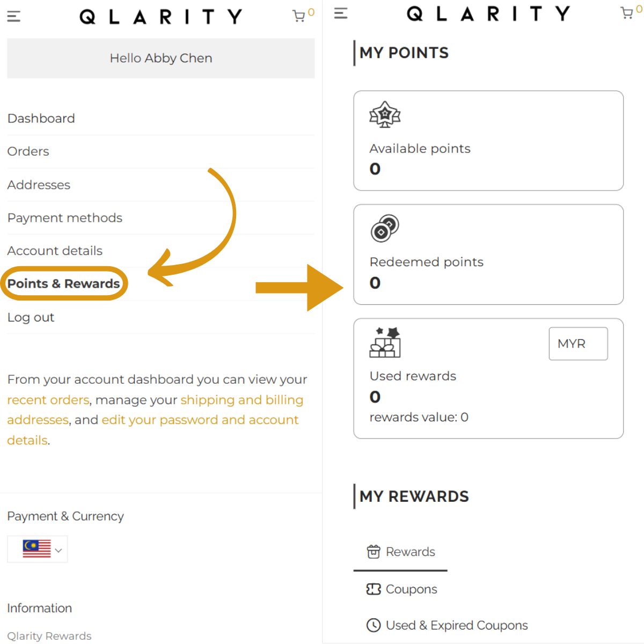644x644 pixels.
Task: Expand the currency flag dropdown chevron
Action: (x=58, y=550)
